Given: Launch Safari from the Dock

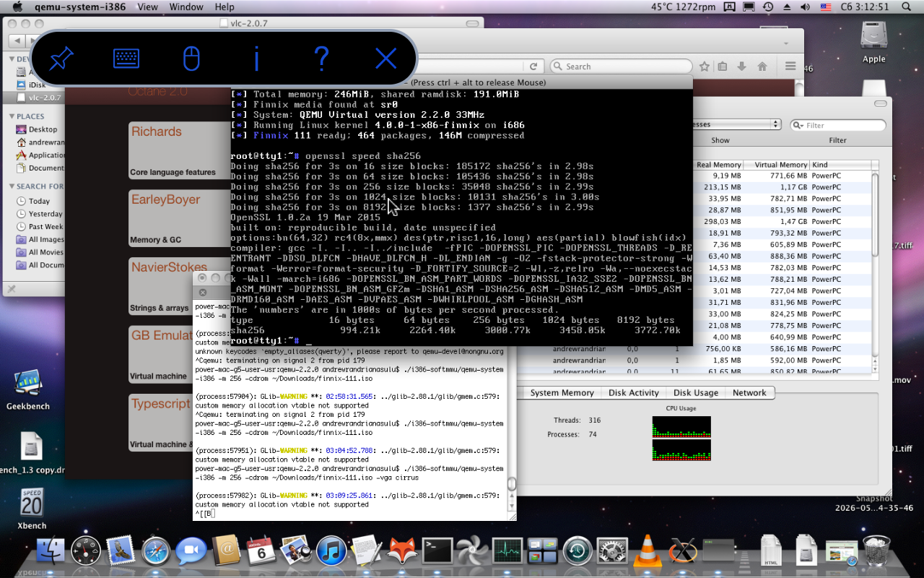Looking at the screenshot, I should click(156, 552).
